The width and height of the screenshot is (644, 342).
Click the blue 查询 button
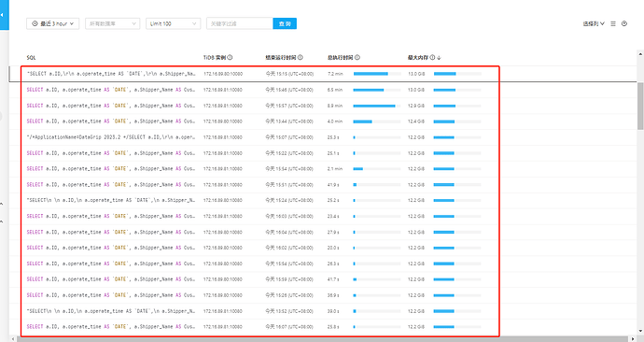[285, 24]
